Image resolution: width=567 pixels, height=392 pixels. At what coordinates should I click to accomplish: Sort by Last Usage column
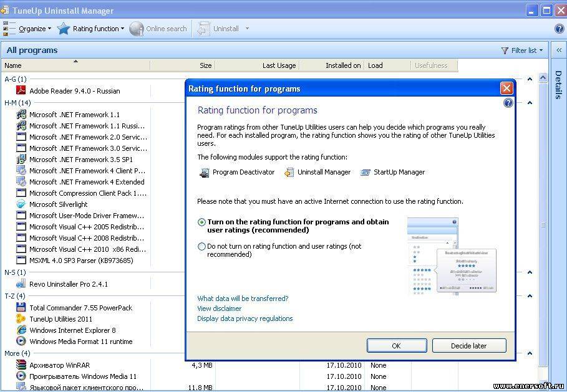coord(257,65)
